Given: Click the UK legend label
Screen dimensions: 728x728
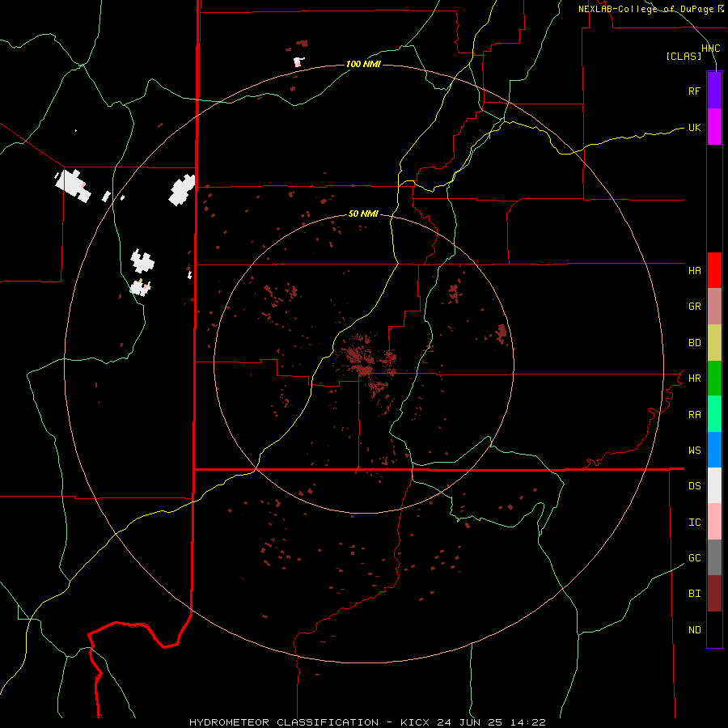Looking at the screenshot, I should (x=694, y=127).
